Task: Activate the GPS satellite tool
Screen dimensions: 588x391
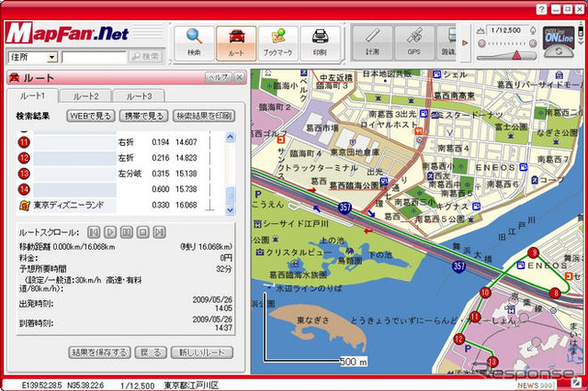Action: click(x=414, y=43)
